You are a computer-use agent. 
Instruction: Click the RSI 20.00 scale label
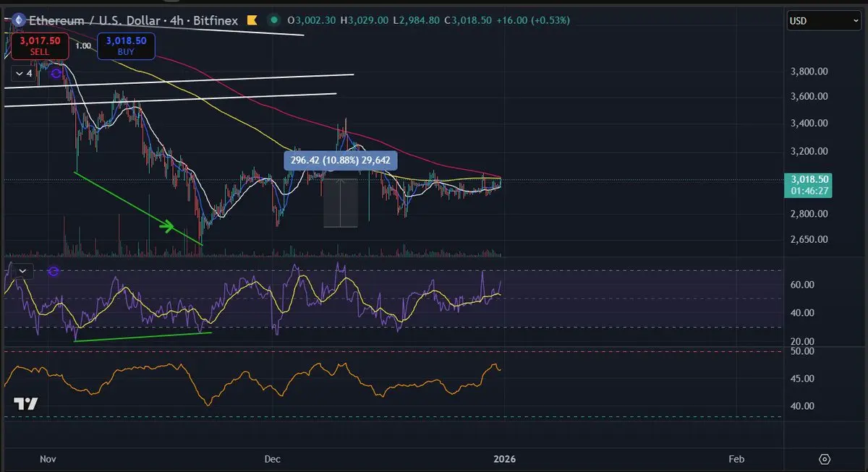pos(802,341)
